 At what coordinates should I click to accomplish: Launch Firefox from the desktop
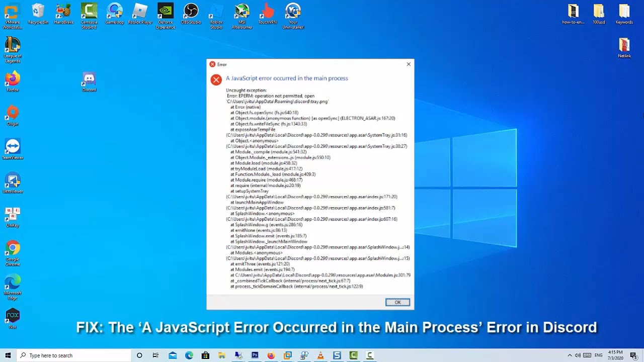click(13, 81)
